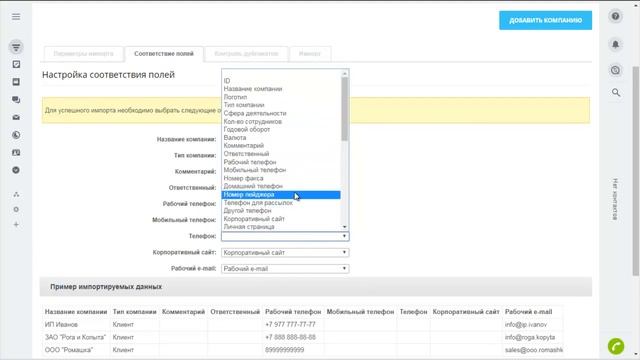Choose Комментарий in the dropdown list

[x=281, y=146]
